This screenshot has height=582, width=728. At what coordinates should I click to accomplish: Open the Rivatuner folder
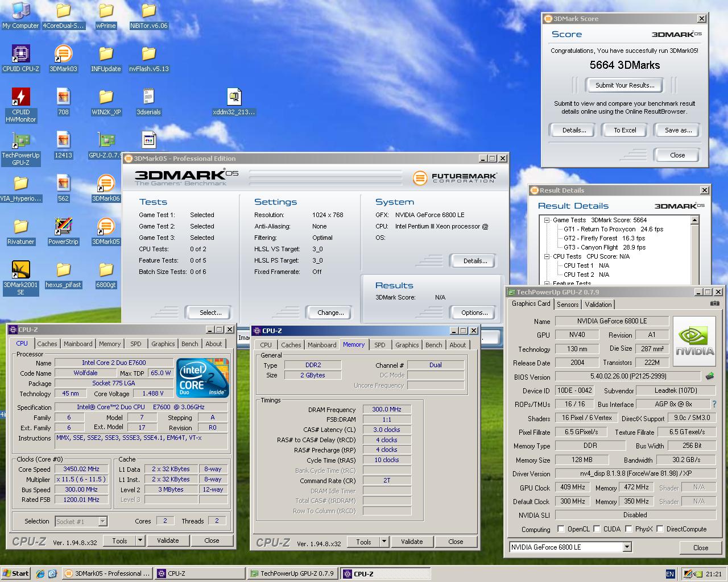click(20, 231)
